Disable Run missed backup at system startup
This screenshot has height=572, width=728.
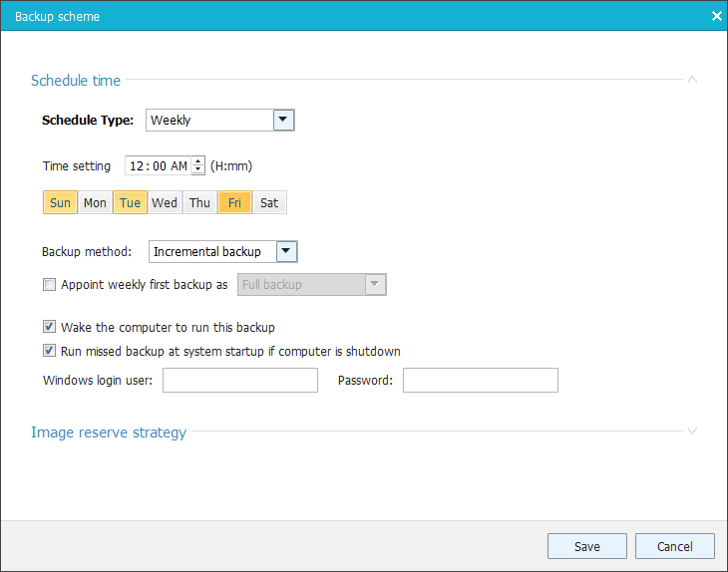(x=50, y=351)
